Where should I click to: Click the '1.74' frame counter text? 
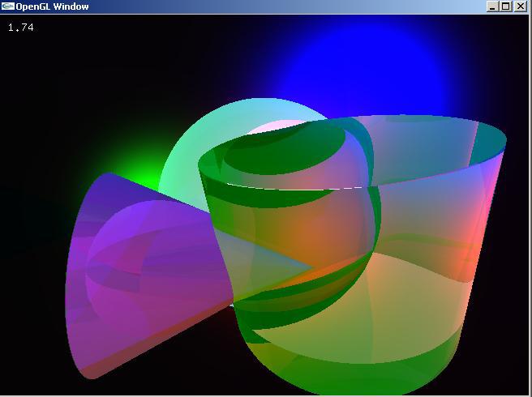21,28
